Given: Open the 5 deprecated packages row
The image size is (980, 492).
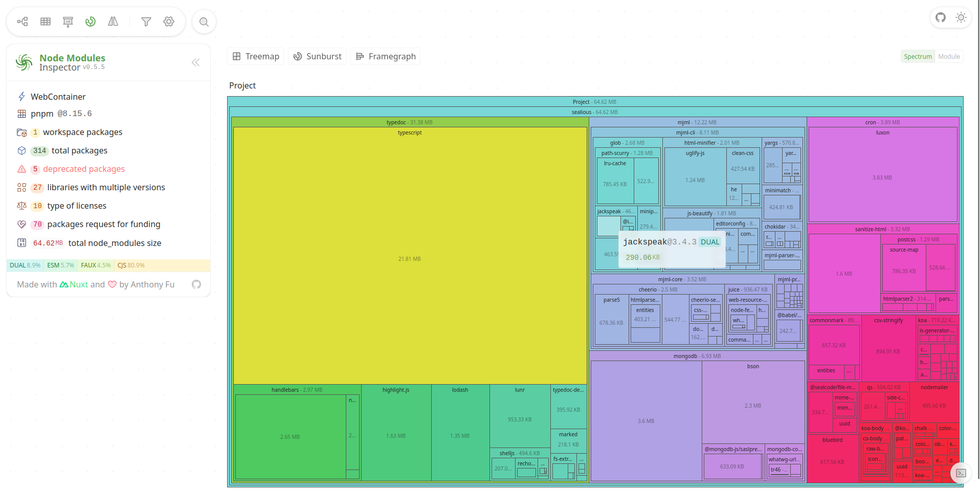Looking at the screenshot, I should [x=108, y=169].
